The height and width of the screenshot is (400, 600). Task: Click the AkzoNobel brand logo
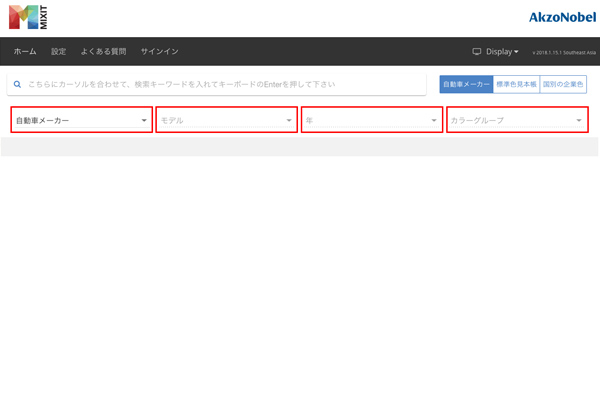[562, 17]
